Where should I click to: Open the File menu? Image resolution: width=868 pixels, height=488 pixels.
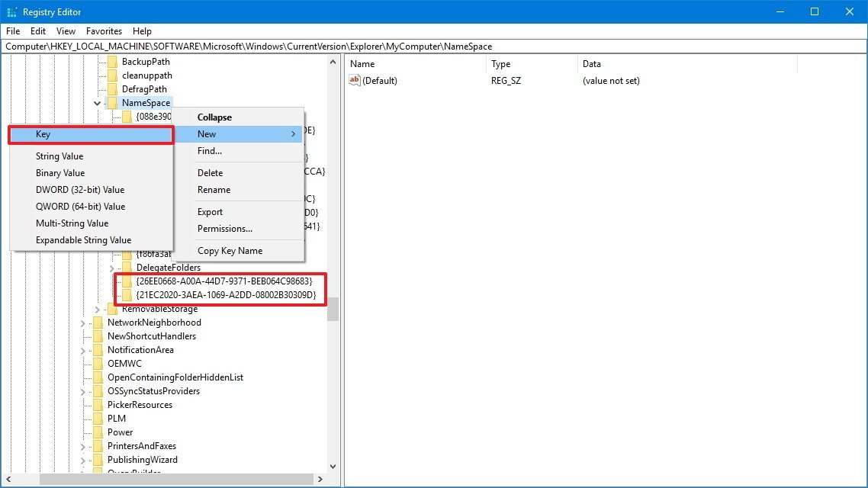point(13,31)
